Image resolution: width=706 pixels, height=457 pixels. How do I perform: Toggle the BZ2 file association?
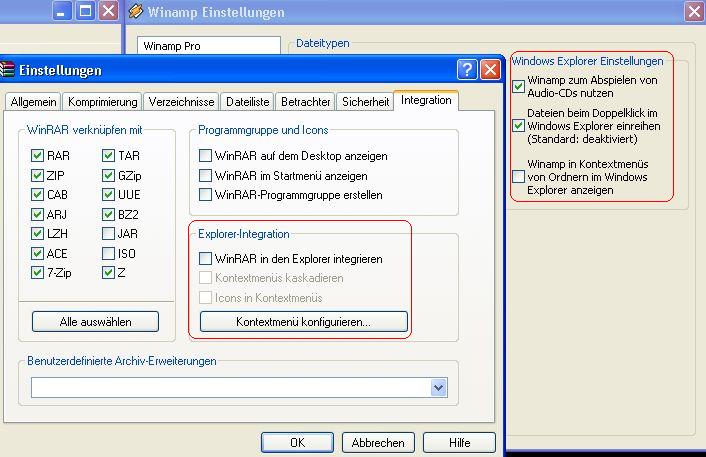[108, 214]
